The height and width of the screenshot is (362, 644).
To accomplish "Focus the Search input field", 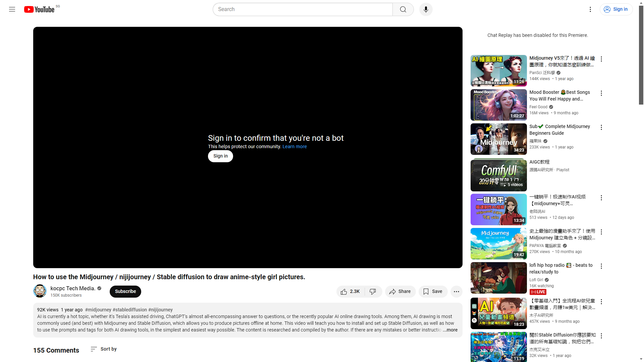I will [303, 9].
